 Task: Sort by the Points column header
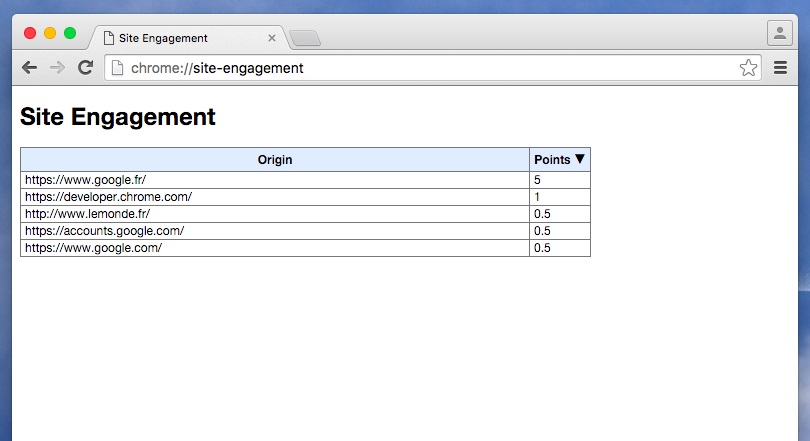(559, 160)
